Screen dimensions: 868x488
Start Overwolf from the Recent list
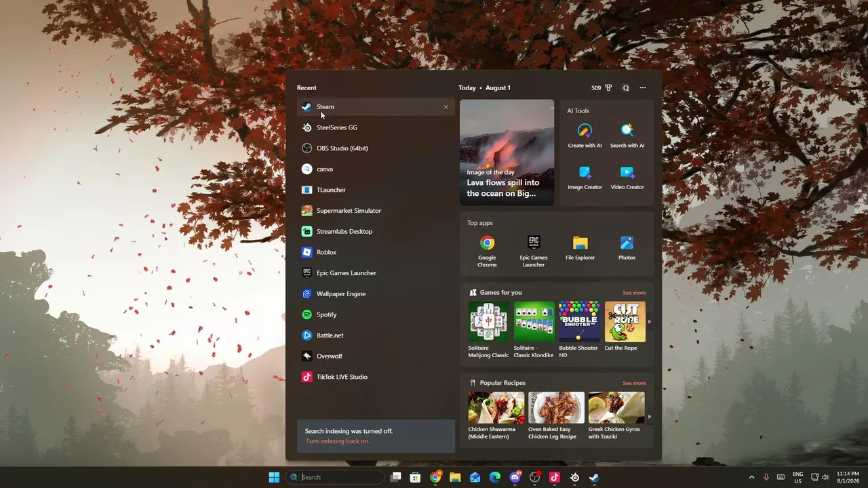tap(376, 357)
